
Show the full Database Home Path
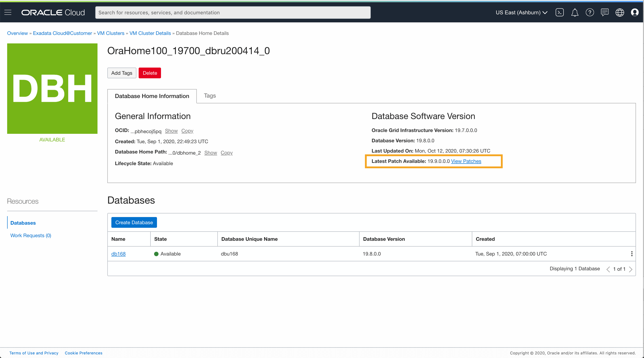[x=210, y=153]
